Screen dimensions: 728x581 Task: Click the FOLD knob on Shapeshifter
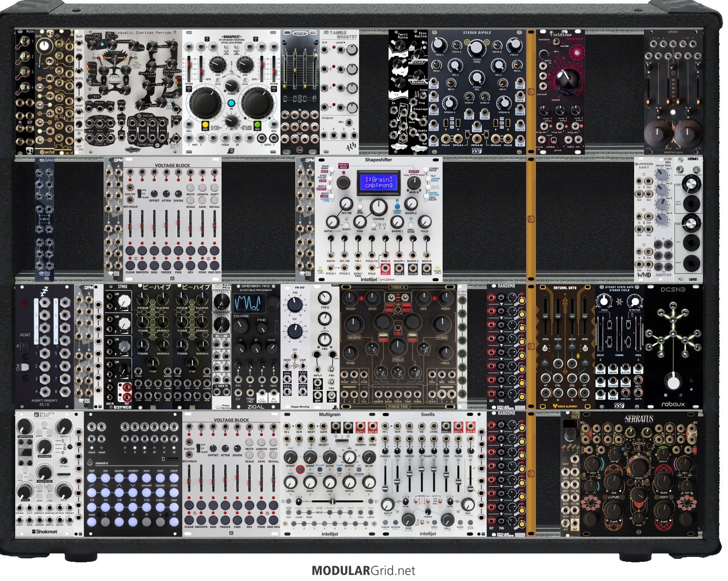[424, 222]
